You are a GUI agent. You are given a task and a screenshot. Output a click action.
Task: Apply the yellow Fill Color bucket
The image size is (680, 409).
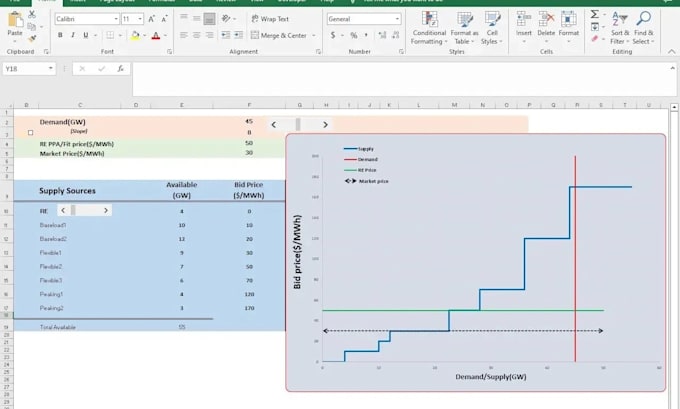135,35
